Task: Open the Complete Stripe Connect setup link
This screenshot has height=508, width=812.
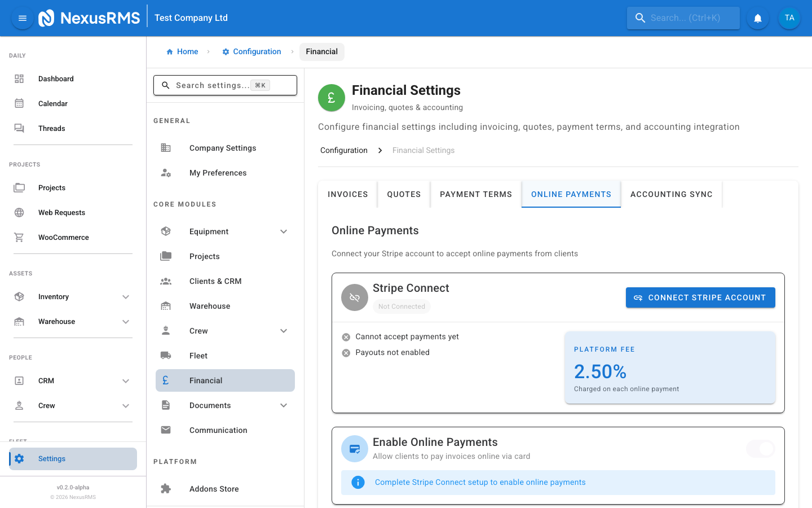Action: point(480,482)
